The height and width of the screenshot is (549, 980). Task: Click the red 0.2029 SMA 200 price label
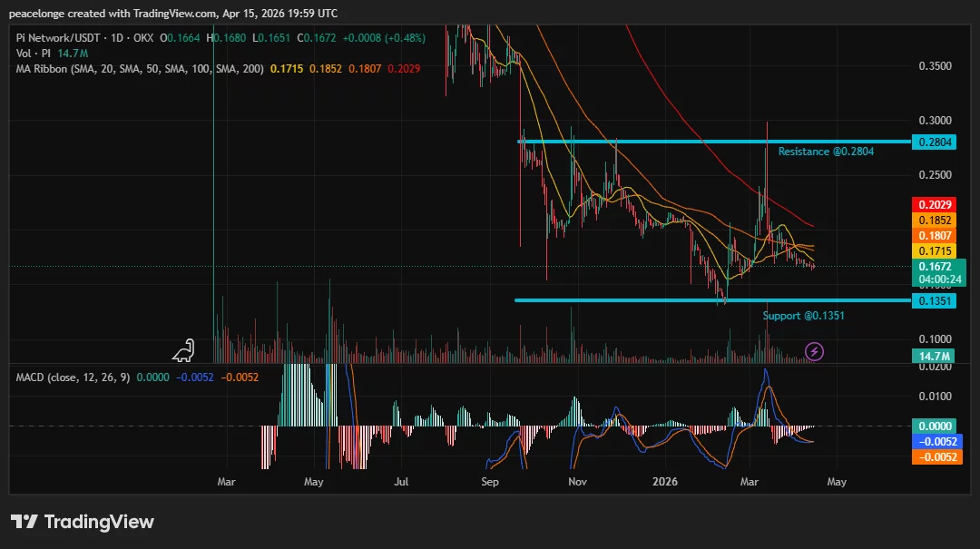click(935, 204)
